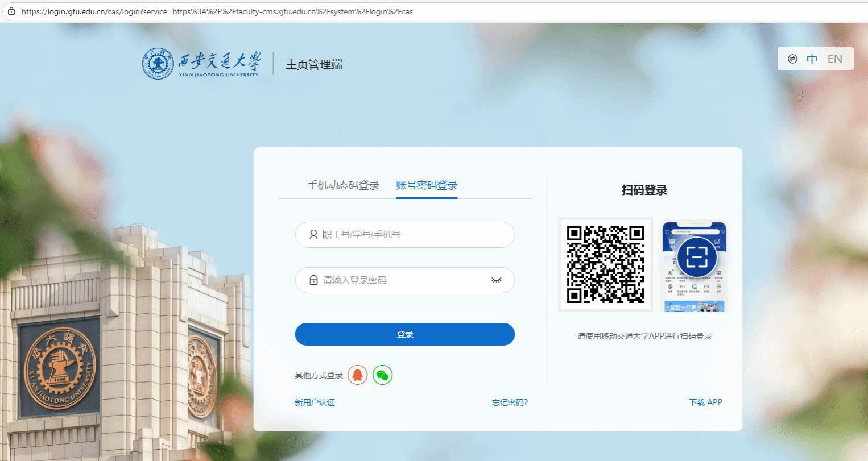Click the Xi'an Jiaotong University logo

tap(201, 64)
